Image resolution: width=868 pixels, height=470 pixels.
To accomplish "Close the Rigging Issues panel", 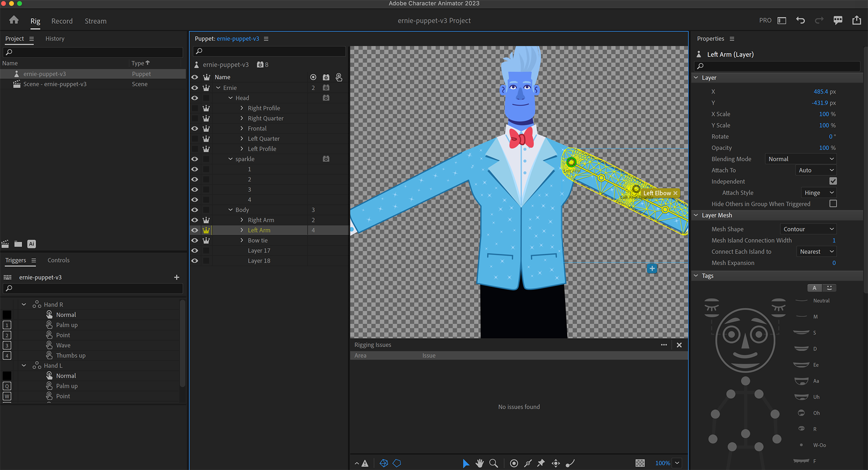I will click(679, 345).
